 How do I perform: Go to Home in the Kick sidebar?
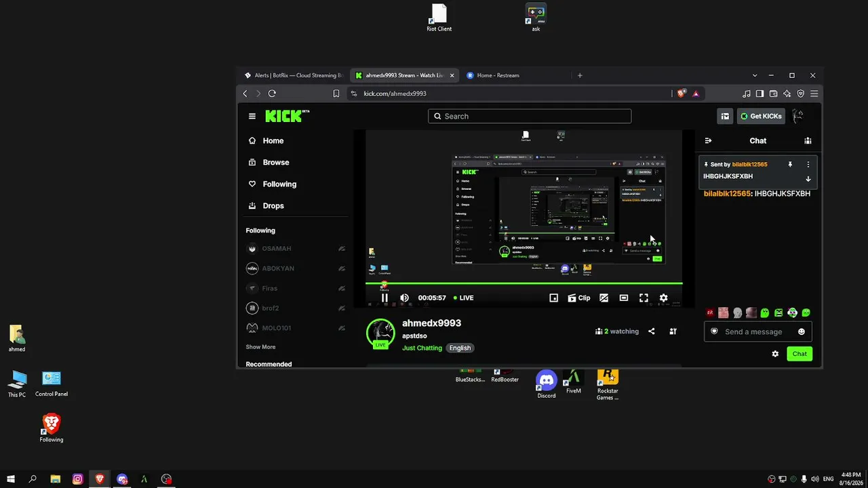[267, 140]
